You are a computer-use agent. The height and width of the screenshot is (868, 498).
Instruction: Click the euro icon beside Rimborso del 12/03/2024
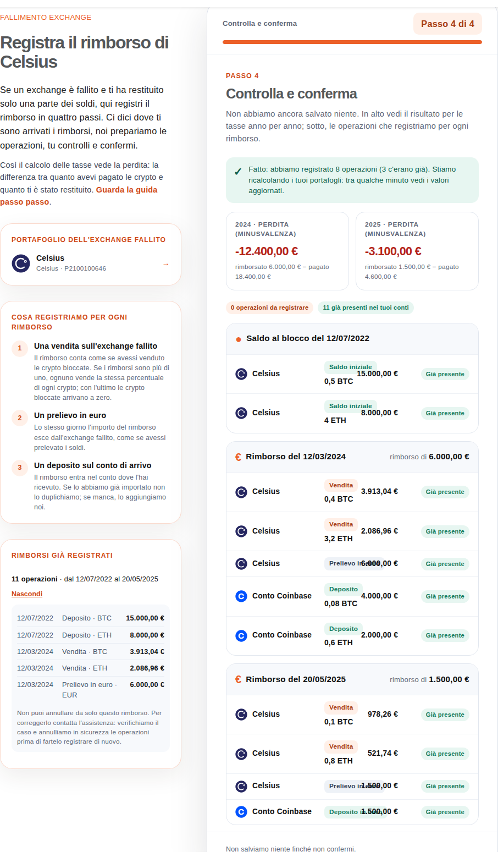tap(238, 457)
